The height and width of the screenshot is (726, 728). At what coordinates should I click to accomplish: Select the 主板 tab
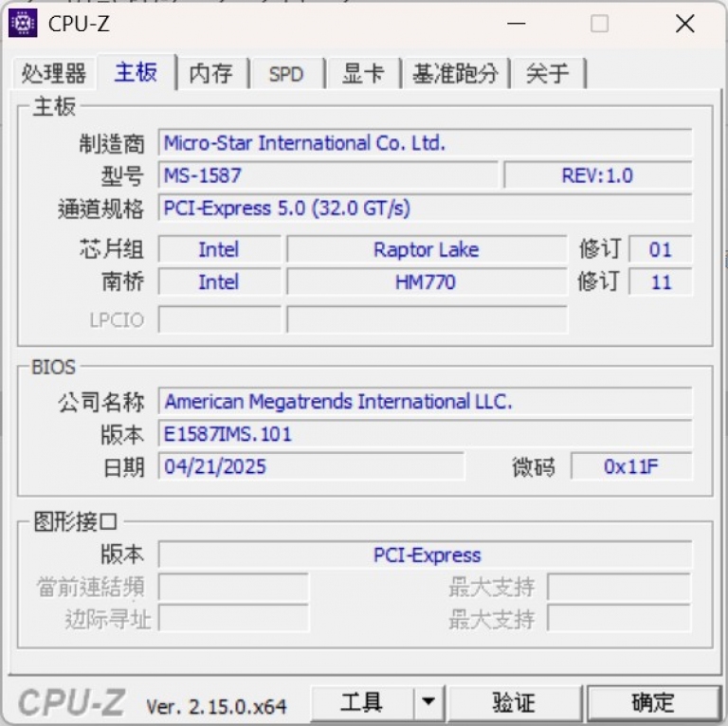[x=136, y=72]
